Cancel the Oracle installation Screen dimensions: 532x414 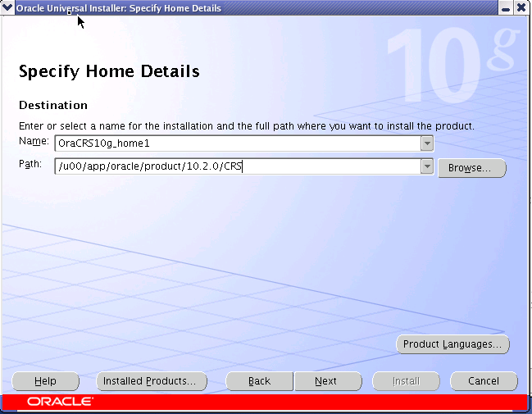coord(484,381)
